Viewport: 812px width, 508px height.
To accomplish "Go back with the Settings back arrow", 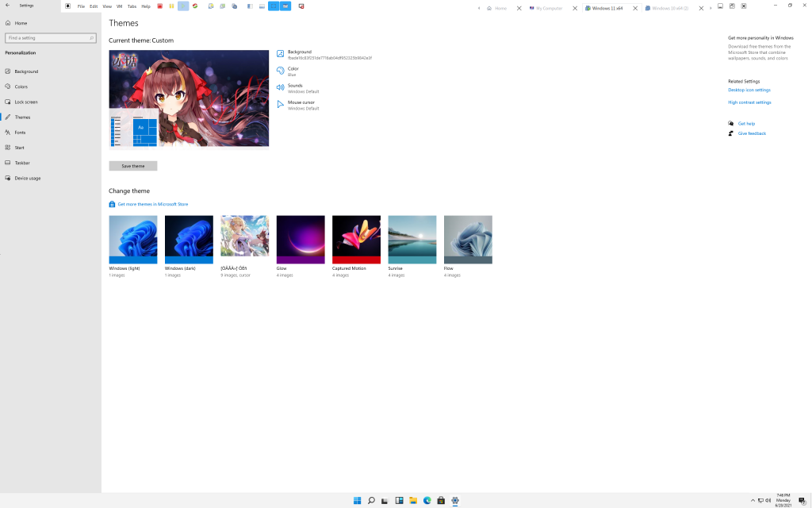I will (x=7, y=6).
